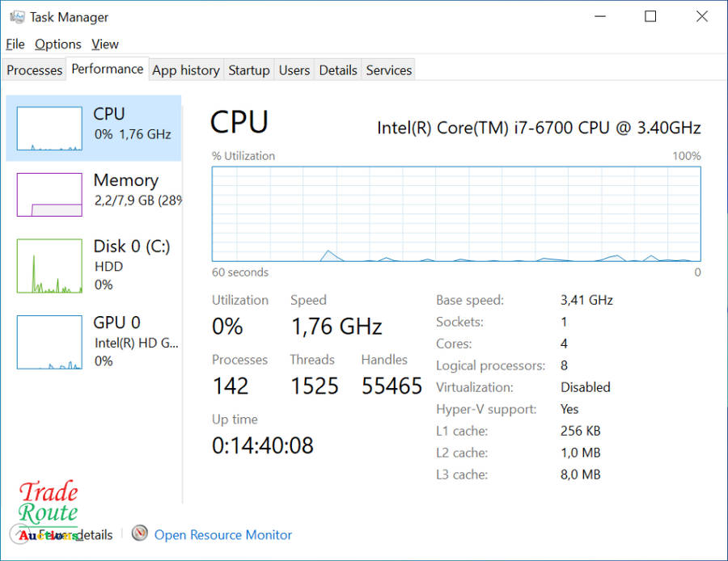The image size is (728, 561).
Task: Open the Services tab
Action: tap(389, 70)
